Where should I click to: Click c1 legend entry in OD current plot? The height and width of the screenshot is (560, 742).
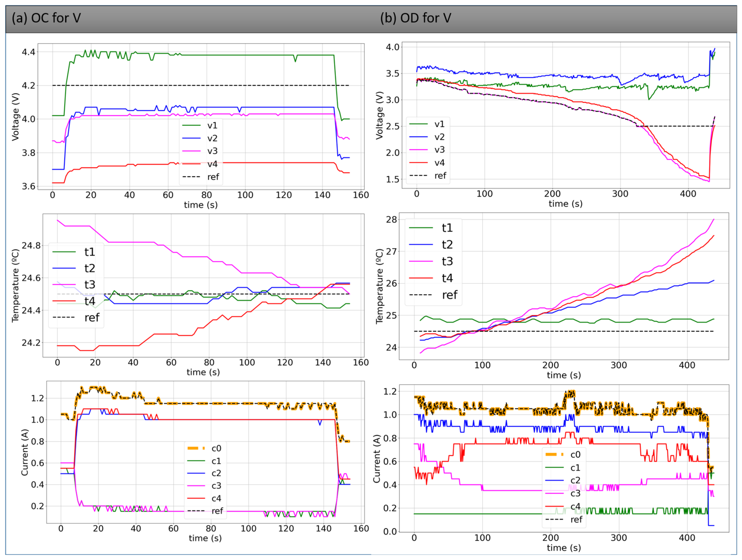[x=563, y=468]
